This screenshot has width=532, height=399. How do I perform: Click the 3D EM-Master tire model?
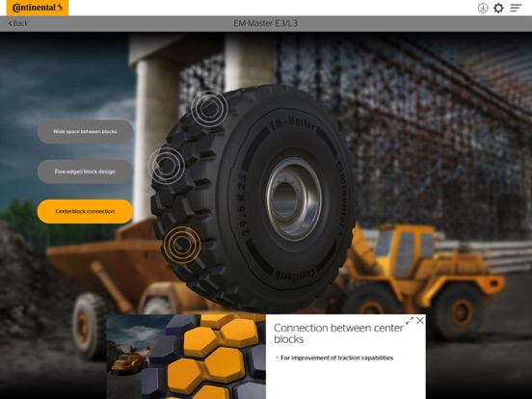click(253, 199)
